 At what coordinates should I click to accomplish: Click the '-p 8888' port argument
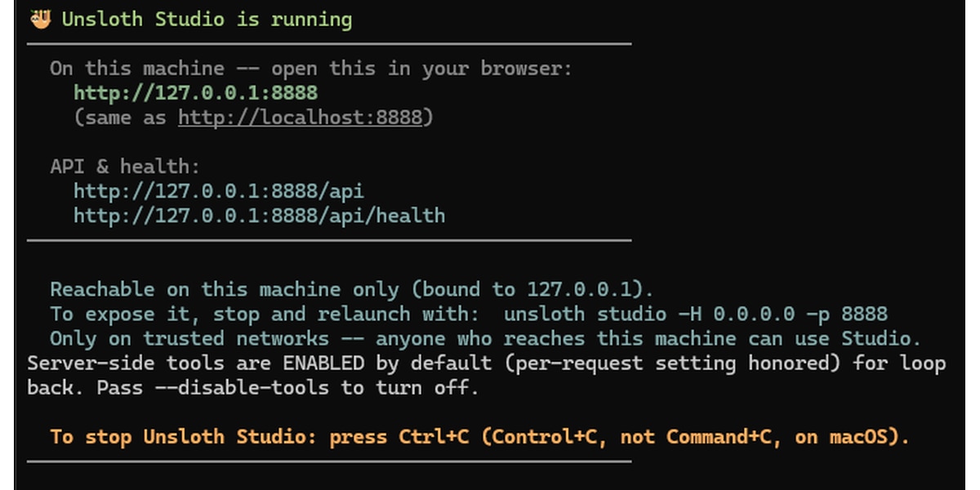(x=847, y=314)
